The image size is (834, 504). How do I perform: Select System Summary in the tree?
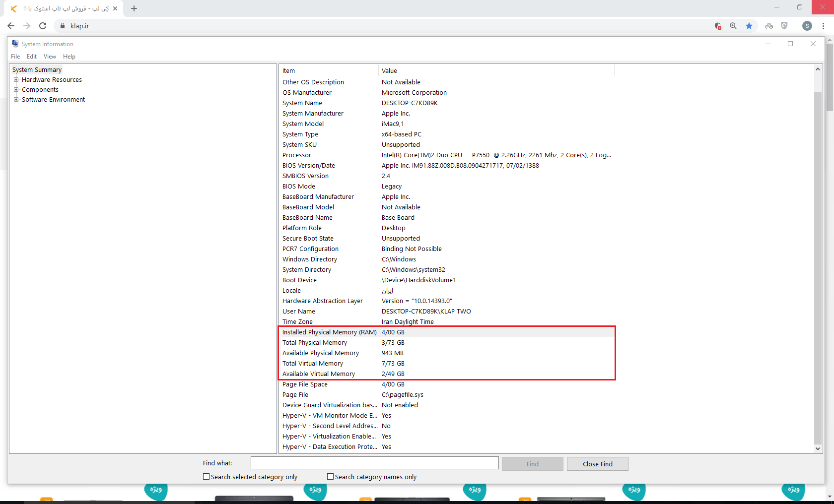click(x=37, y=70)
